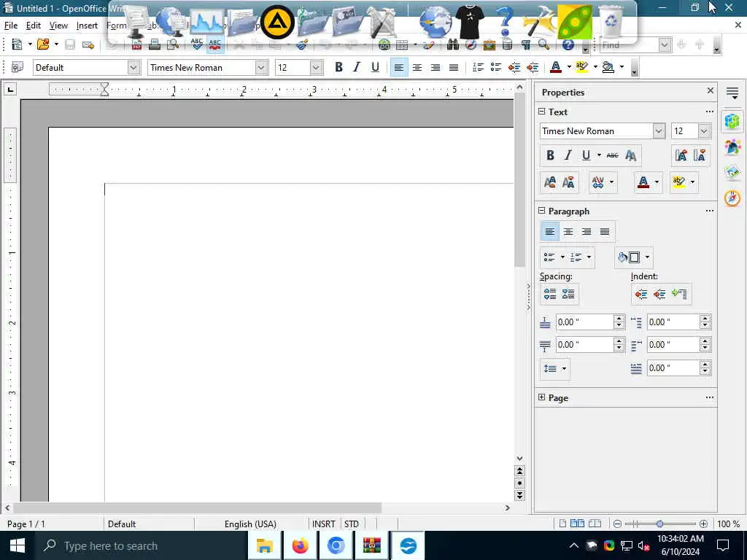Click the Shadow text icon in the Properties panel

pyautogui.click(x=631, y=155)
